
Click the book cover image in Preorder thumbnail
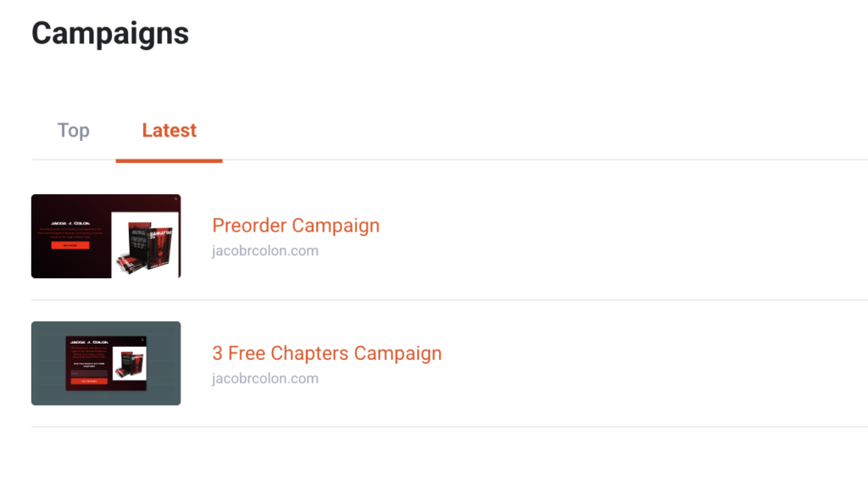point(146,244)
